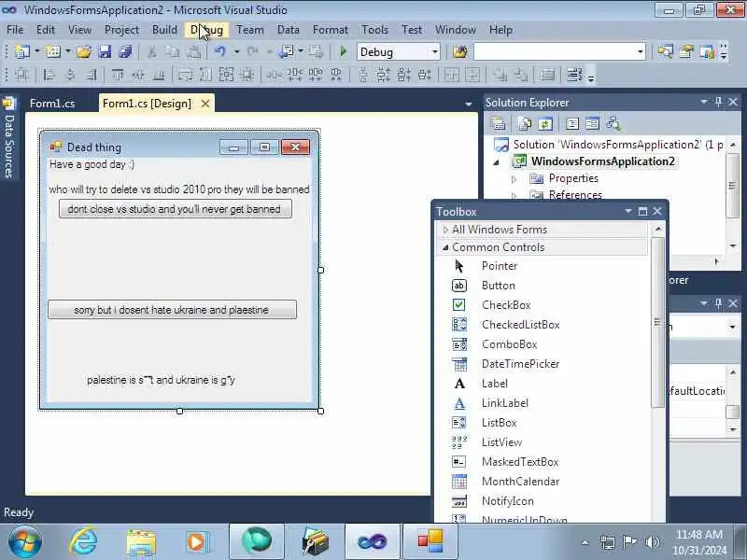This screenshot has width=747, height=560.
Task: Click the Find combo box input field
Action: [554, 51]
